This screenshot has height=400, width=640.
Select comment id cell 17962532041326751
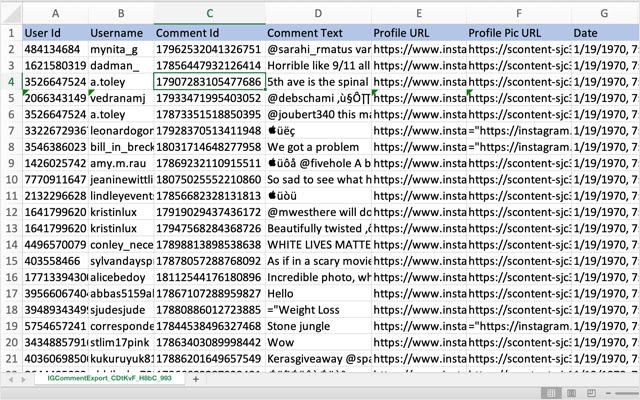click(210, 49)
